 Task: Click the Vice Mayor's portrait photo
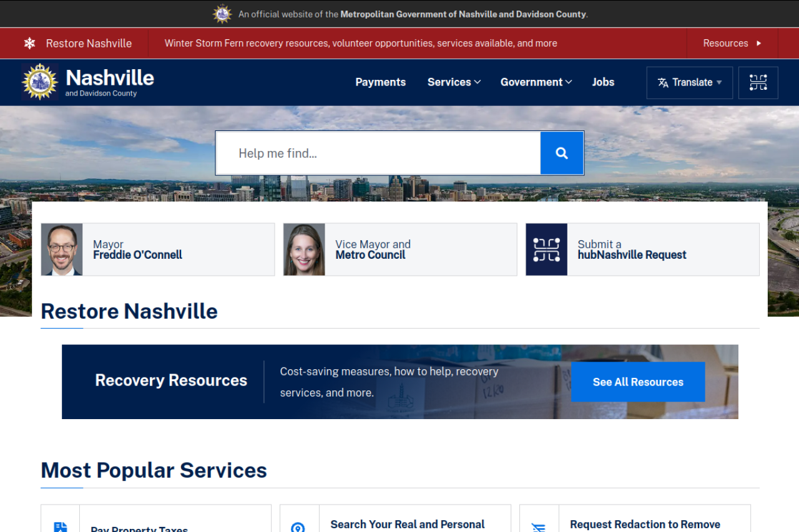pos(304,249)
